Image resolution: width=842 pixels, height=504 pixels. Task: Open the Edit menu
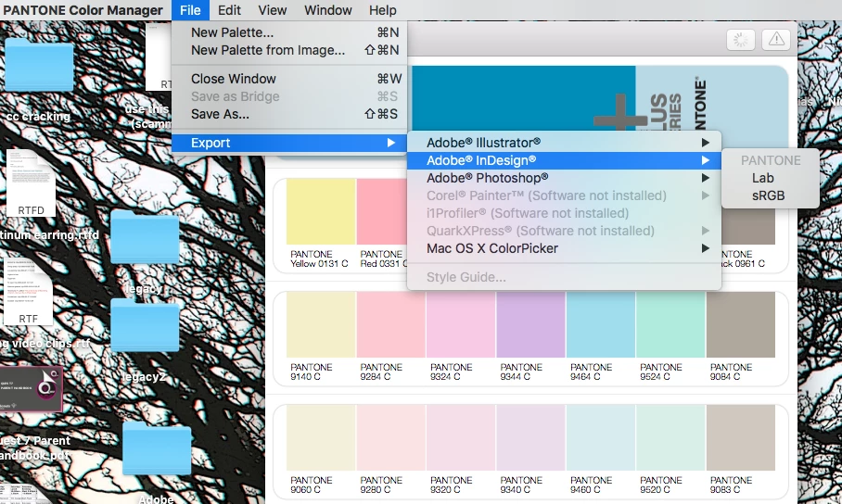coord(229,10)
